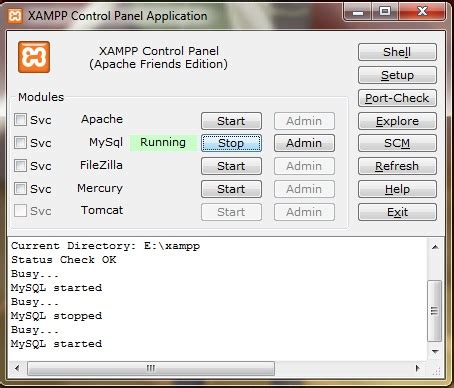Screen dimensions: 454x388
Task: Open SCM services manager
Action: point(397,143)
